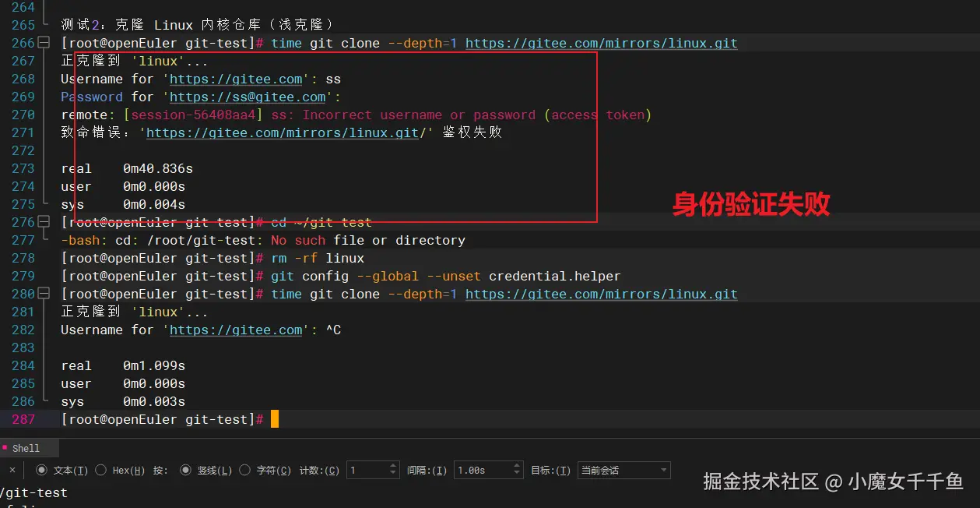Click the pink icon on Shell tab
The width and height of the screenshot is (980, 508).
point(5,448)
